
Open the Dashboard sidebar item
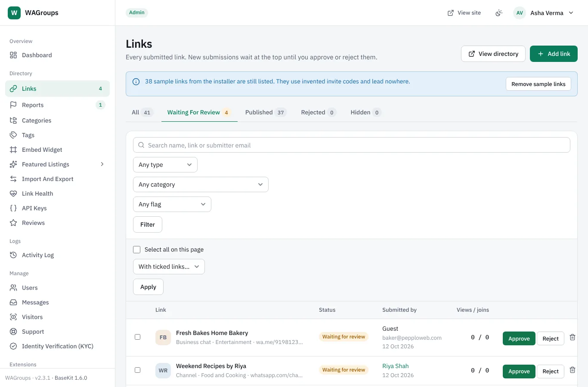click(57, 55)
